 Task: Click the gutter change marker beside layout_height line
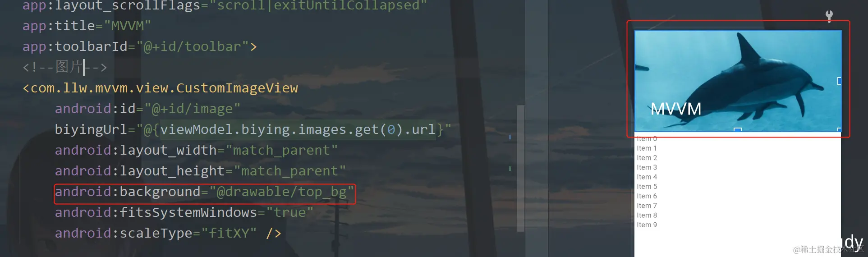coord(510,169)
